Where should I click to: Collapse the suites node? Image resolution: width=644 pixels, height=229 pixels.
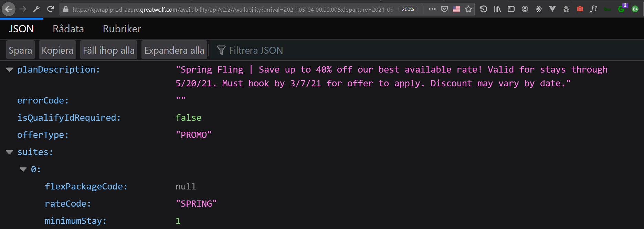pyautogui.click(x=10, y=152)
